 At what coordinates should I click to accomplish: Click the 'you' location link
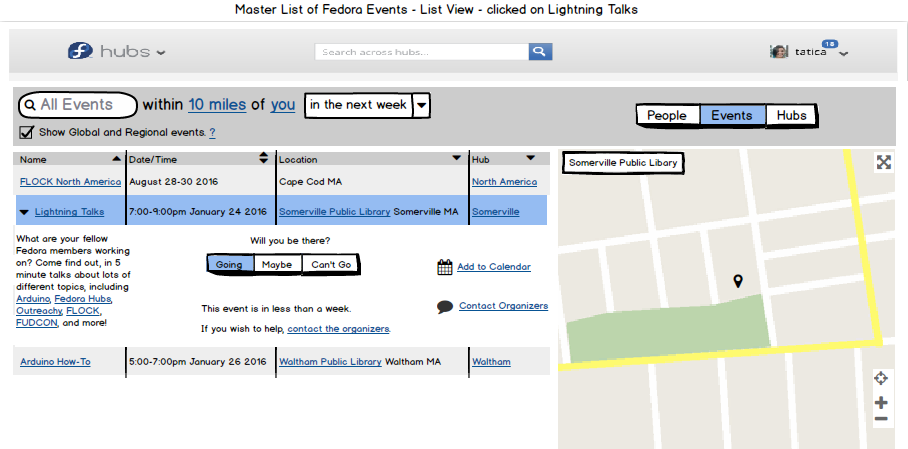point(283,105)
